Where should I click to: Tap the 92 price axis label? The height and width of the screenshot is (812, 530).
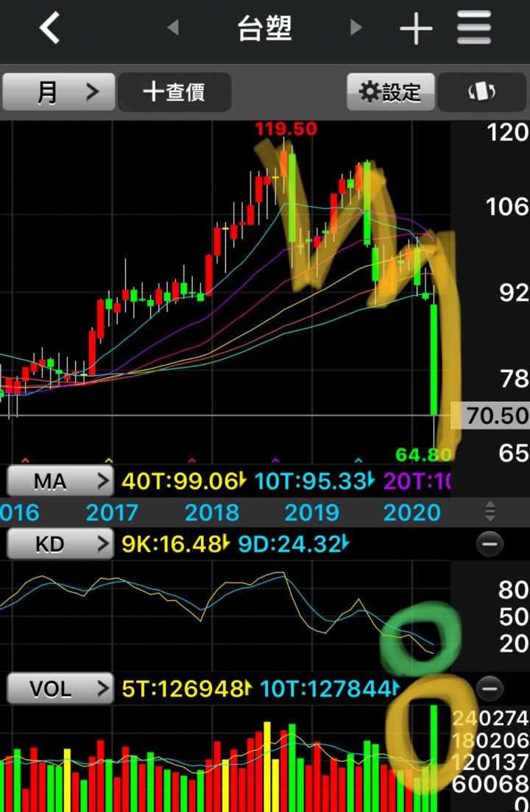(514, 293)
